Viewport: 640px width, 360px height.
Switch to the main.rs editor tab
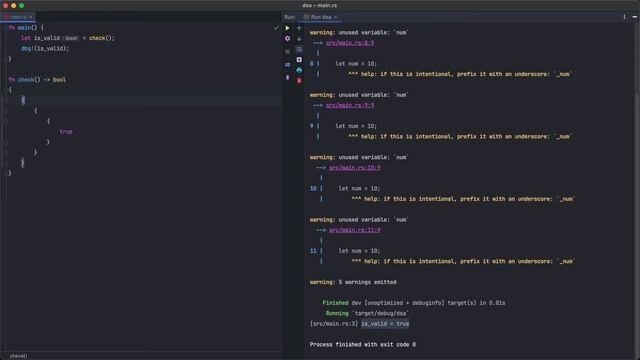(18, 17)
